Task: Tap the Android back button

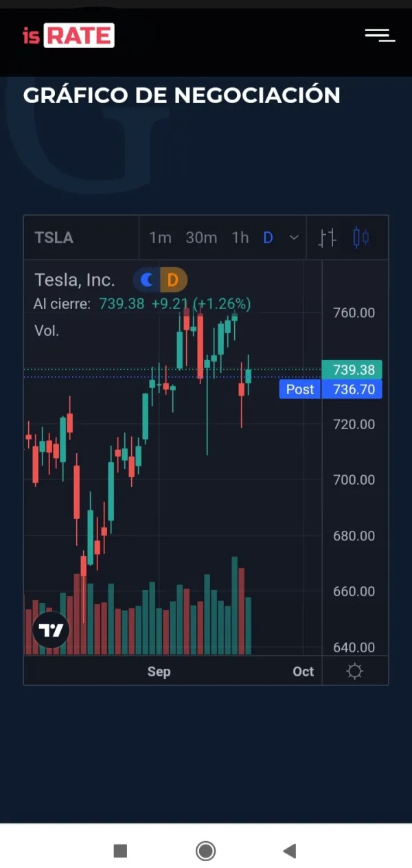Action: pyautogui.click(x=290, y=852)
